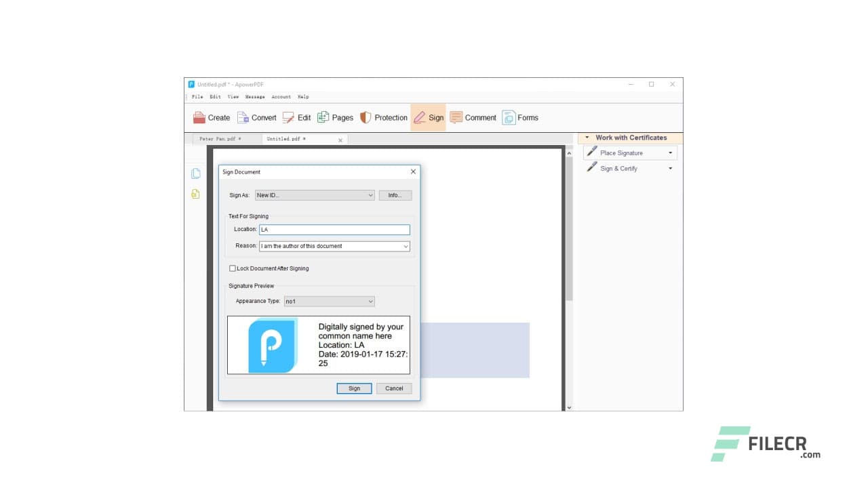Image resolution: width=868 pixels, height=488 pixels.
Task: Open the Pages tool
Action: pyautogui.click(x=325, y=117)
